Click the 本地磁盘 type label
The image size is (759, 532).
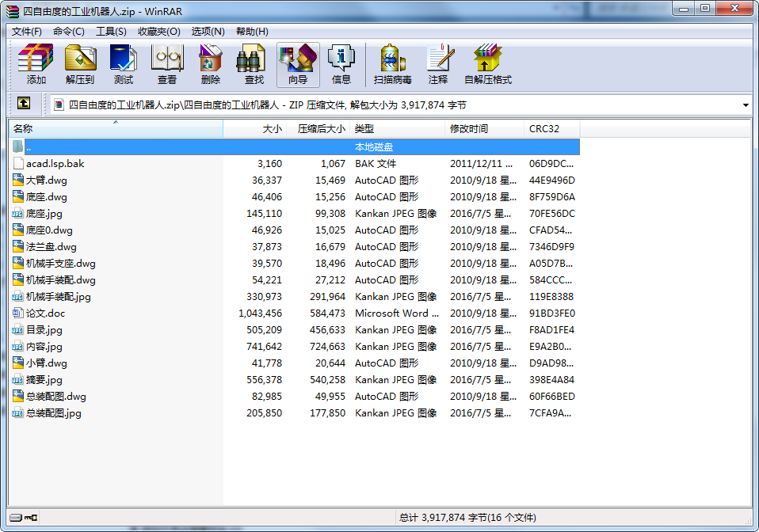click(x=374, y=147)
